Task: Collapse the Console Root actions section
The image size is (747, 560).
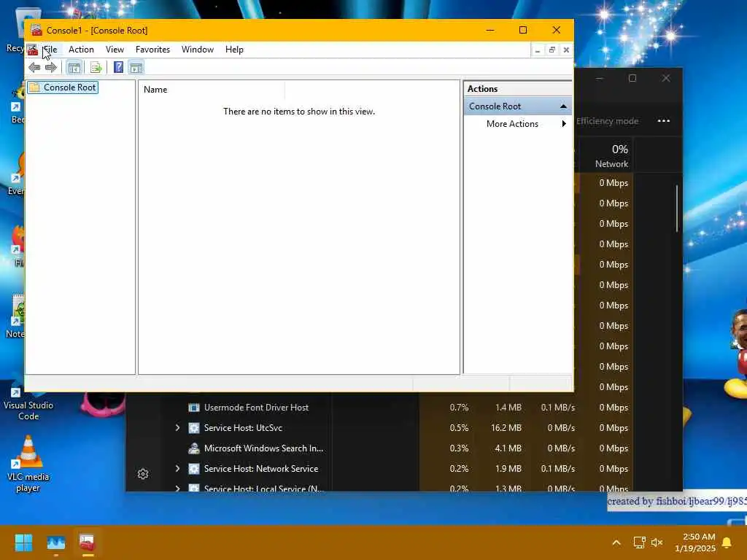Action: (563, 106)
